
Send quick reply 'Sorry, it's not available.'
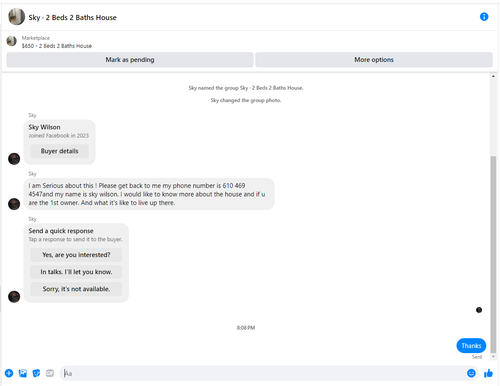coord(76,289)
